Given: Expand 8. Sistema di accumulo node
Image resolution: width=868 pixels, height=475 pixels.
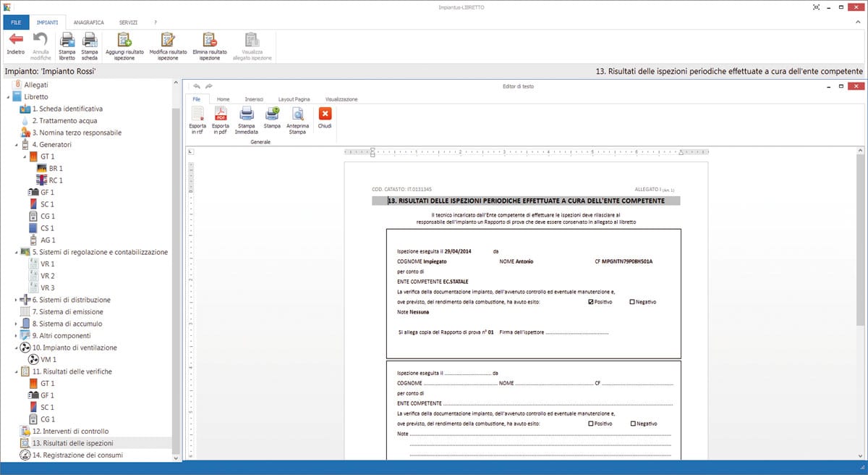Looking at the screenshot, I should [x=16, y=324].
